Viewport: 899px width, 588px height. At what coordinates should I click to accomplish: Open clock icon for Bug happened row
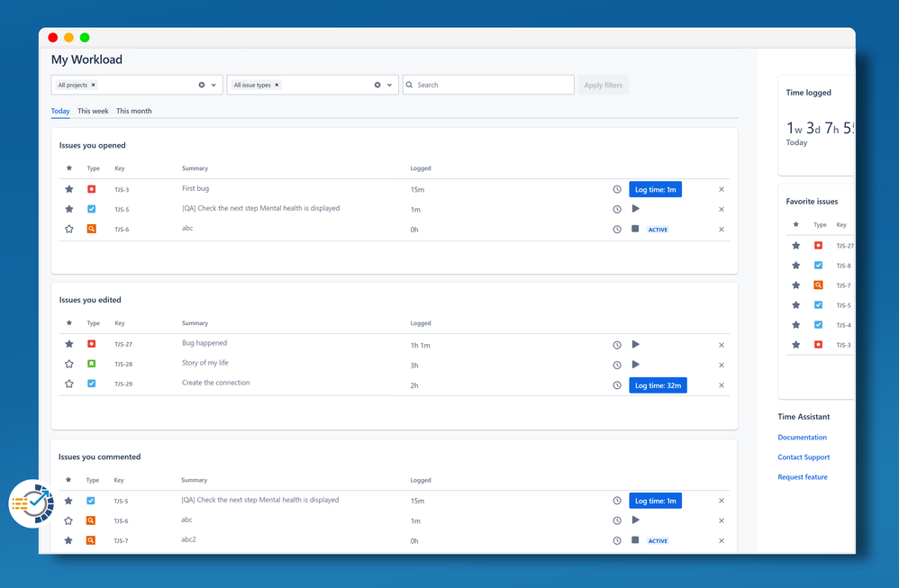[617, 345]
